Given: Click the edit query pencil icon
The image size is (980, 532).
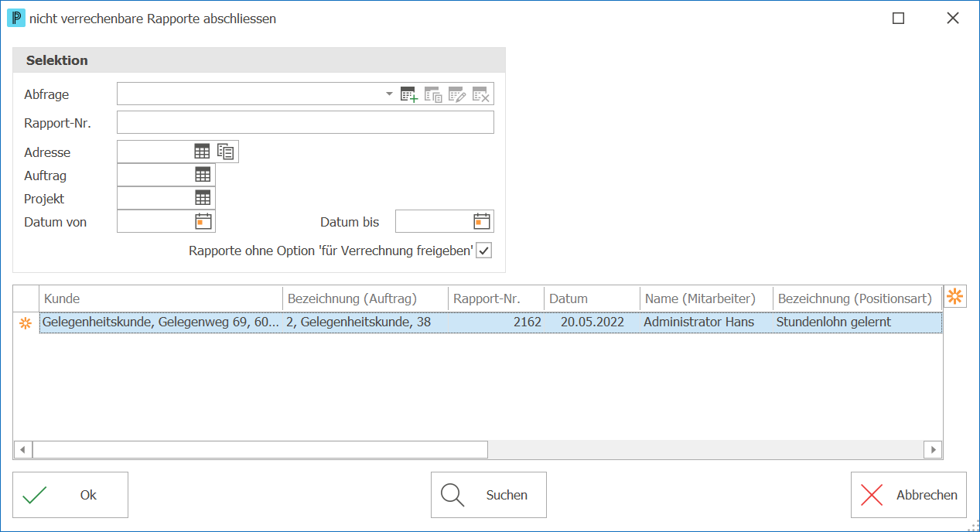Looking at the screenshot, I should click(x=457, y=95).
